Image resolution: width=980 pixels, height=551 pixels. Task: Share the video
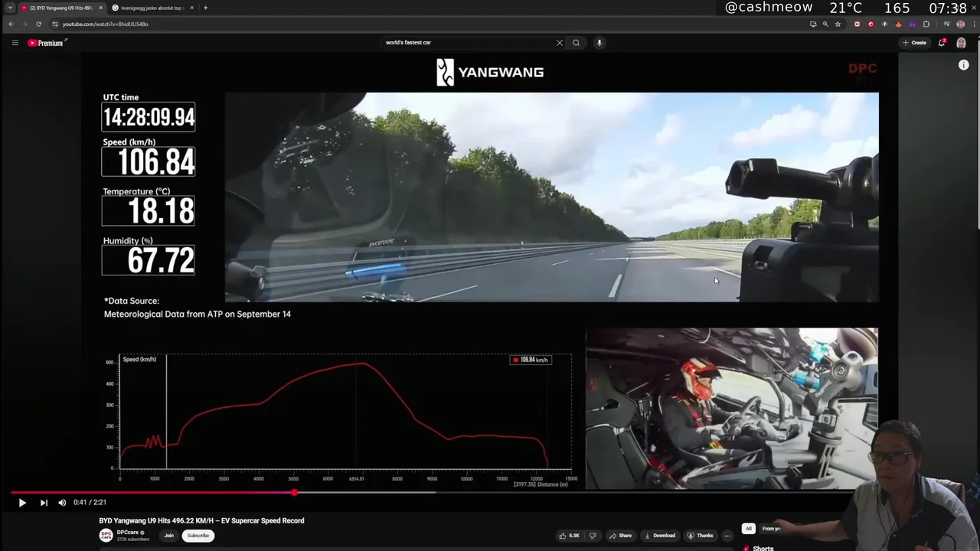[x=620, y=536]
